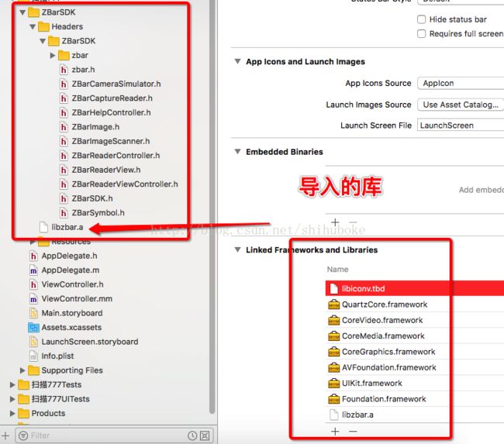Screen dimensions: 504x444
Task: Select ZBarReaderController.h file icon
Action: [x=64, y=156]
